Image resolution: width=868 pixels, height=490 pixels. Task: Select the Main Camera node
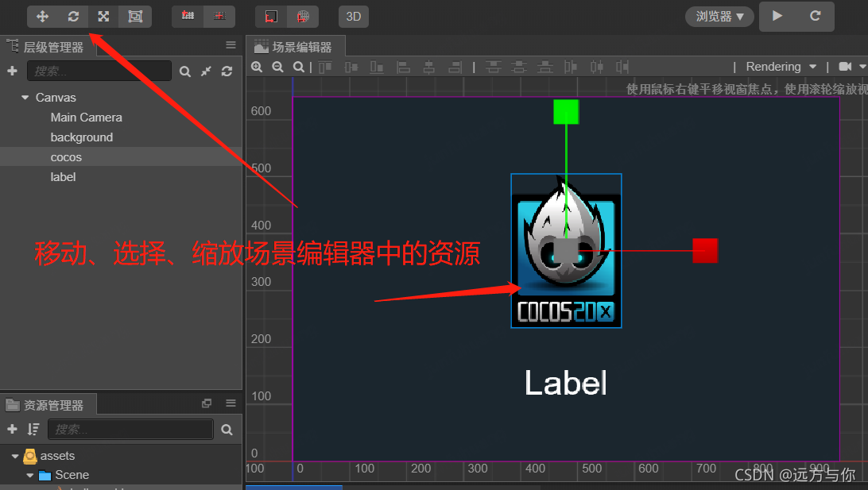point(87,118)
